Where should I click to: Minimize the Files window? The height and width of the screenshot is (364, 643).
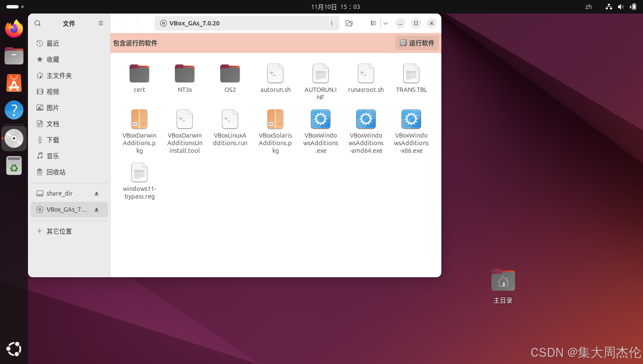(x=400, y=23)
